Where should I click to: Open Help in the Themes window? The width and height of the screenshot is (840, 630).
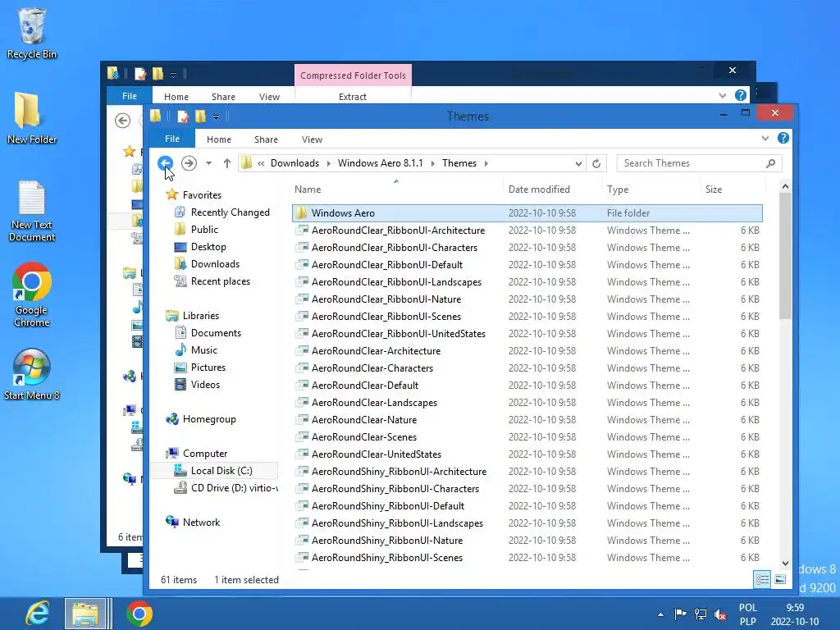783,138
